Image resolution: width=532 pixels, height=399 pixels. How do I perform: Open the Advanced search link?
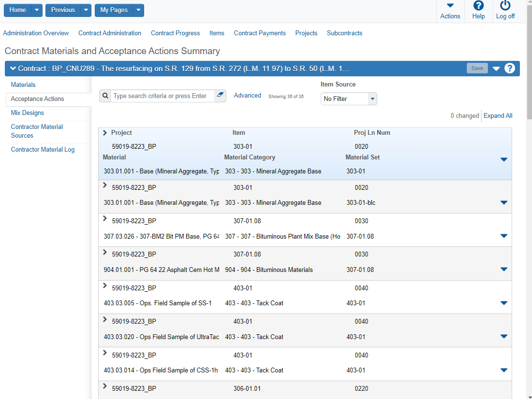point(247,96)
